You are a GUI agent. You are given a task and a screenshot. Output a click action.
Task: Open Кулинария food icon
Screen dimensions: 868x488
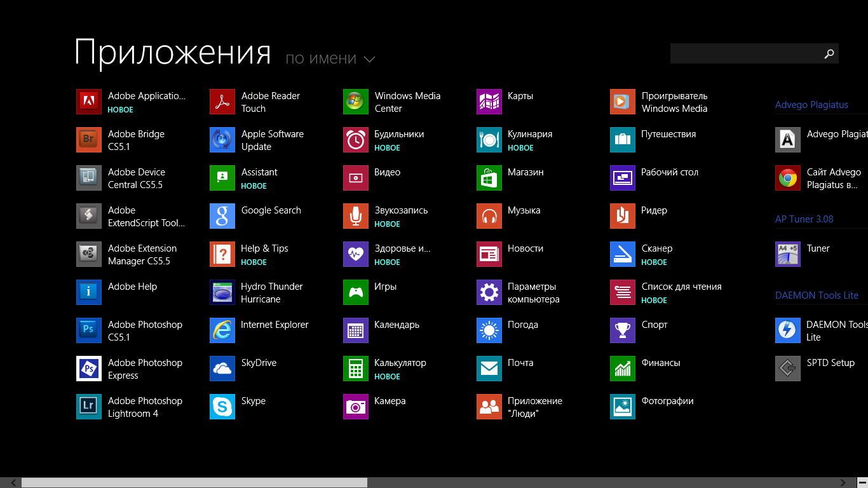489,140
